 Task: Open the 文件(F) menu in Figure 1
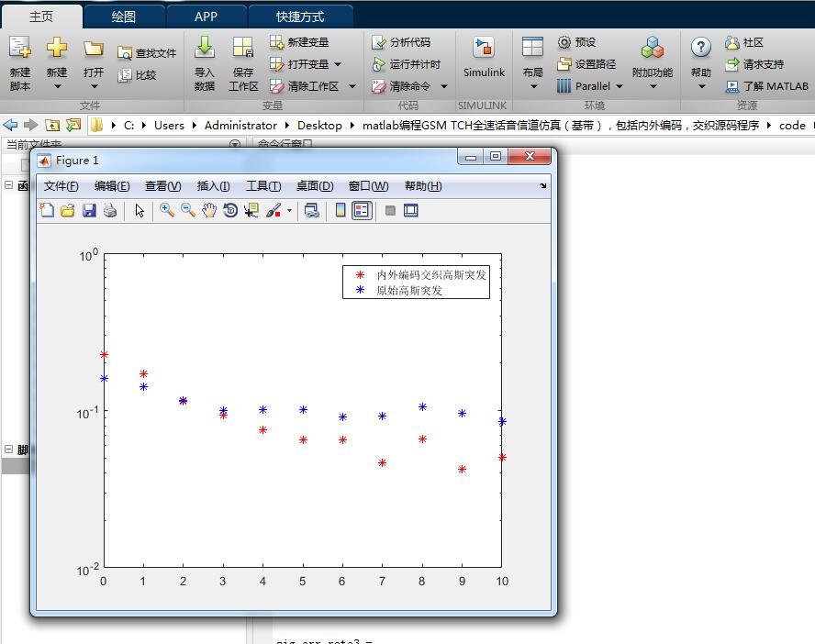61,186
